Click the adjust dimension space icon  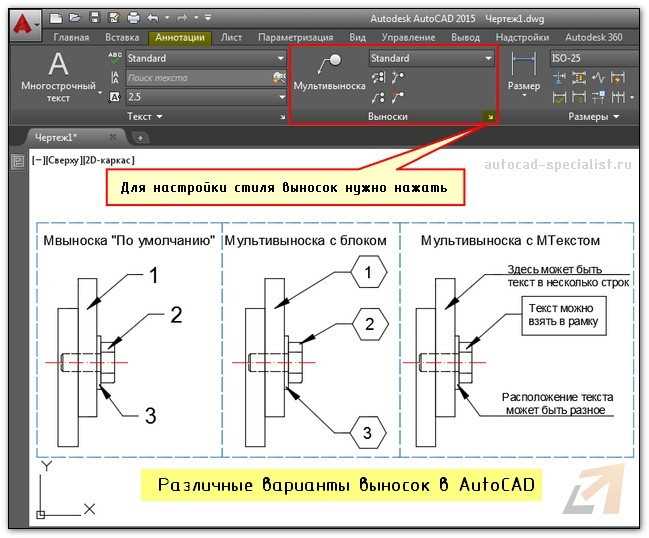tap(579, 77)
